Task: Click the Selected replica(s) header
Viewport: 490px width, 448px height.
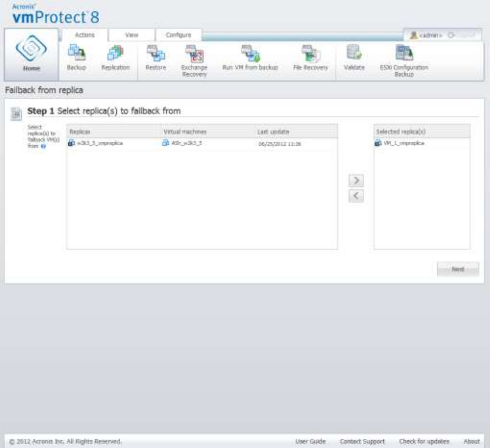Action: pyautogui.click(x=422, y=132)
